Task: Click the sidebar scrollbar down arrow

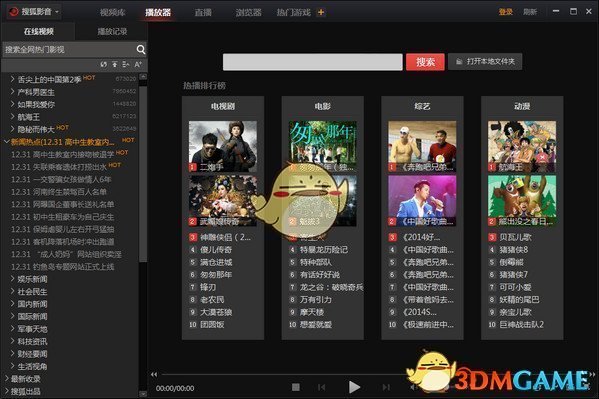Action: pos(143,393)
